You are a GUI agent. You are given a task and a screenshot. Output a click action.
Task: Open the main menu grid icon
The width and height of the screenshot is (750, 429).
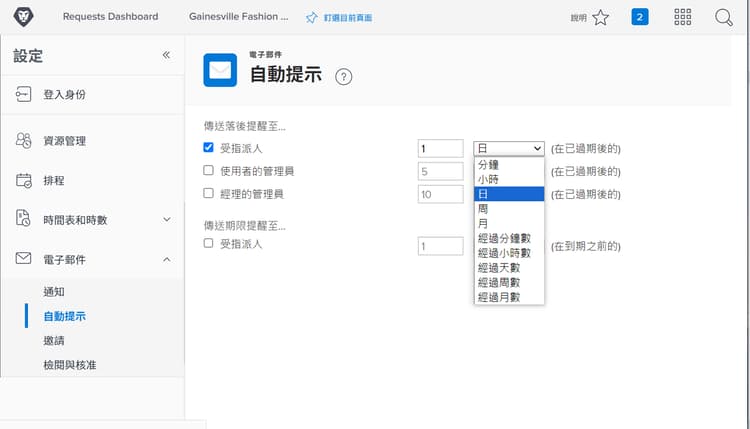point(682,17)
